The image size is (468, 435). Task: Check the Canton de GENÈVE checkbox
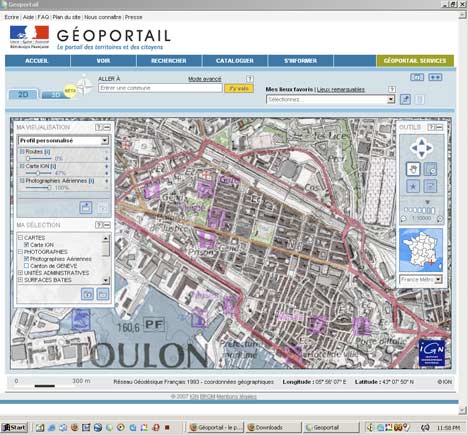[27, 266]
